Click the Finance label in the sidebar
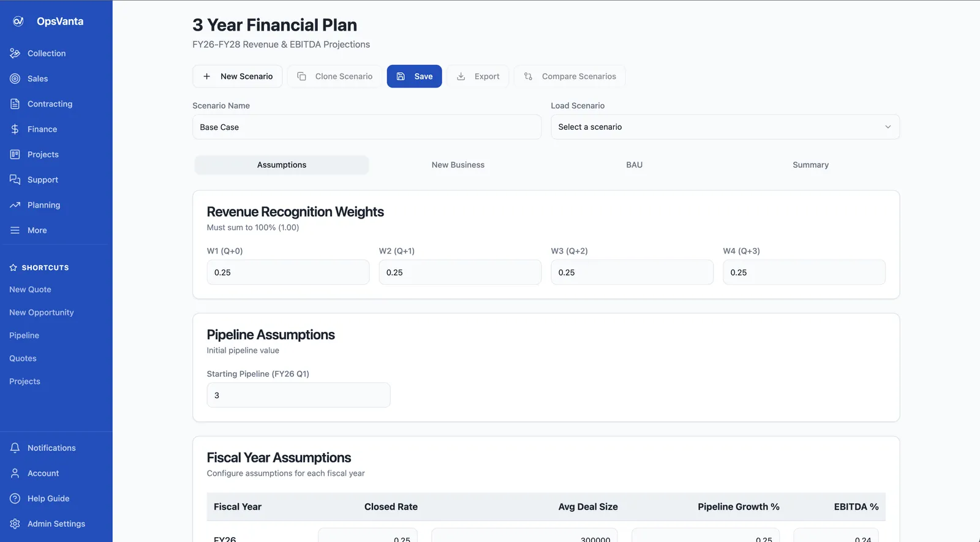Viewport: 980px width, 542px height. [42, 129]
